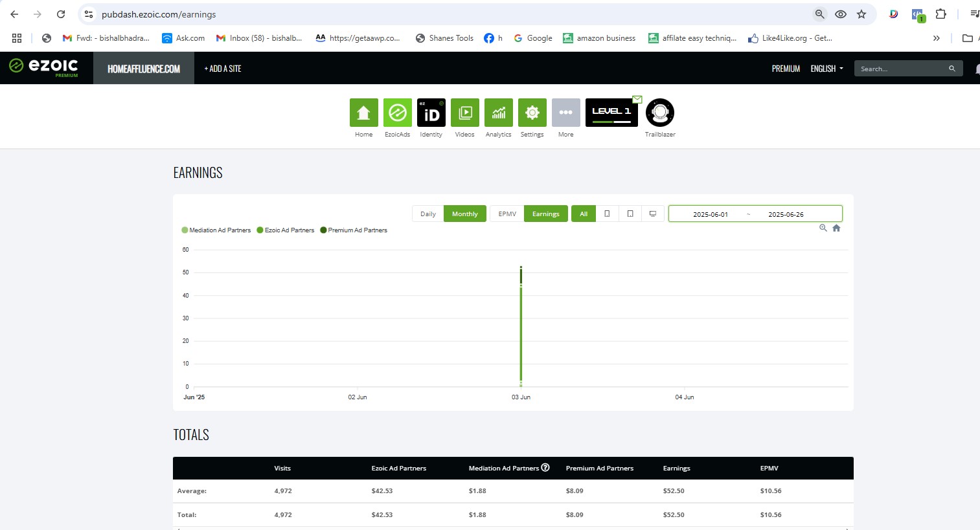Open the English language dropdown
The image size is (980, 530).
pyautogui.click(x=827, y=69)
